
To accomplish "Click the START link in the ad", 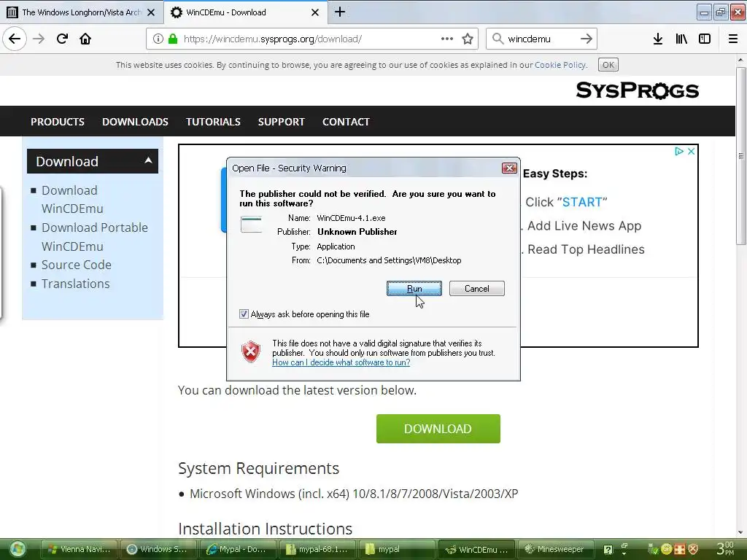I will pos(582,202).
